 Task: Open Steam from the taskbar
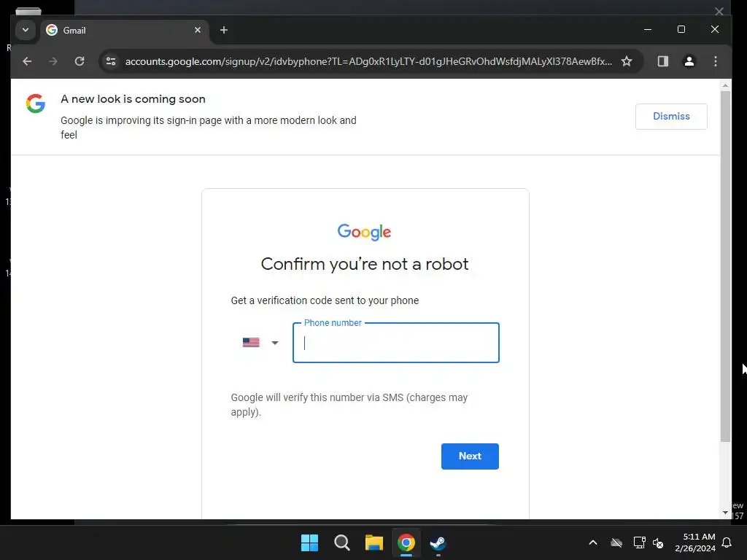[438, 542]
